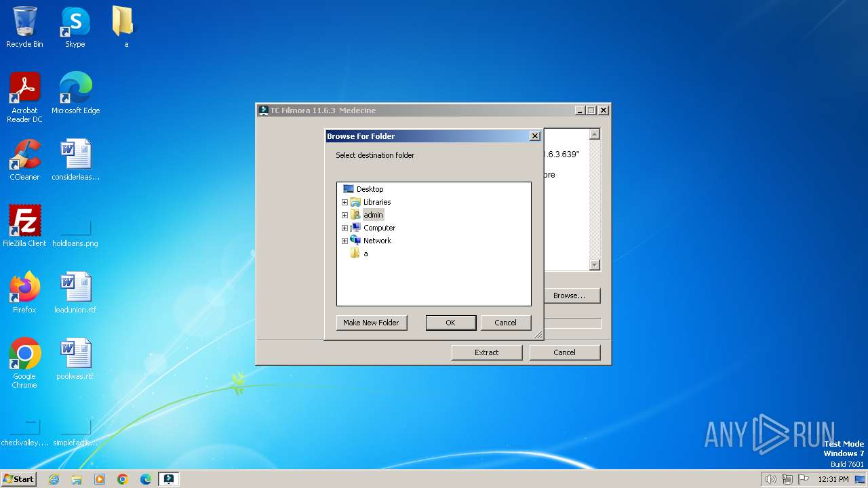Confirm folder with OK button
The width and height of the screenshot is (868, 488).
[450, 323]
